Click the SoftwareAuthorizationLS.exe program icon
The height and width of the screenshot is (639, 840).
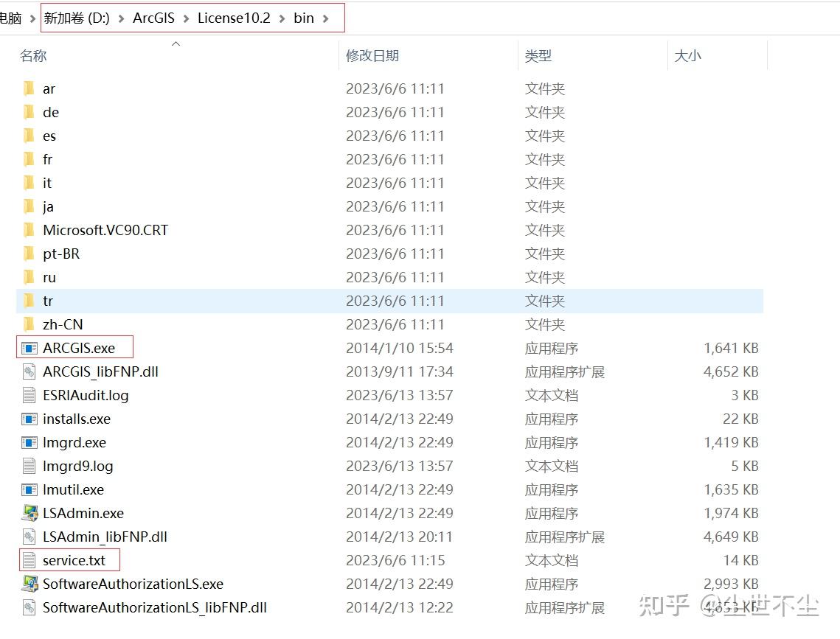pos(29,583)
